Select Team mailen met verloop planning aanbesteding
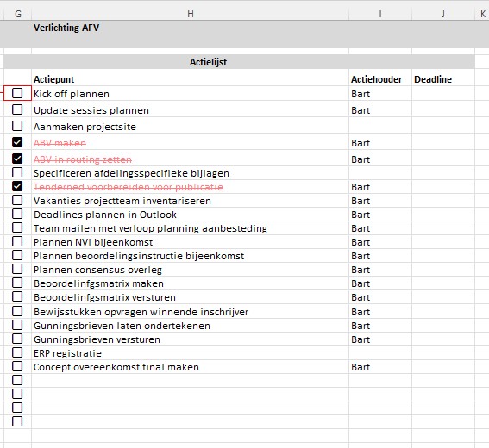The image size is (489, 448). pos(191,228)
